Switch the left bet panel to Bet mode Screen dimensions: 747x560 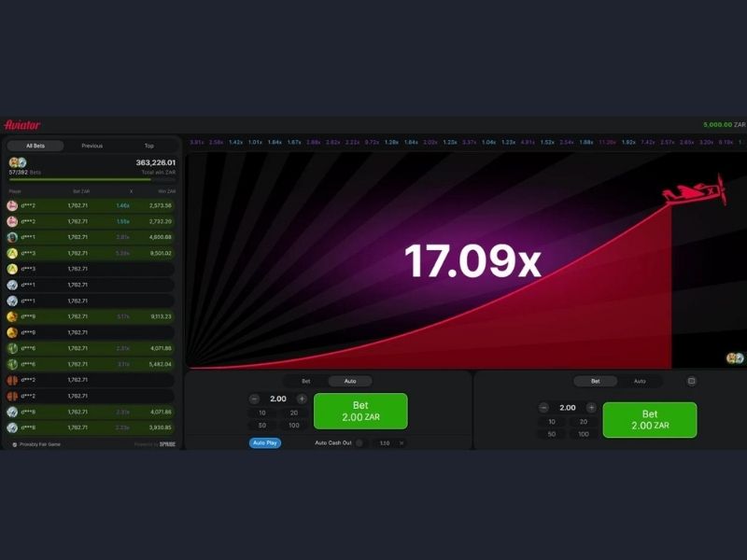coord(305,381)
